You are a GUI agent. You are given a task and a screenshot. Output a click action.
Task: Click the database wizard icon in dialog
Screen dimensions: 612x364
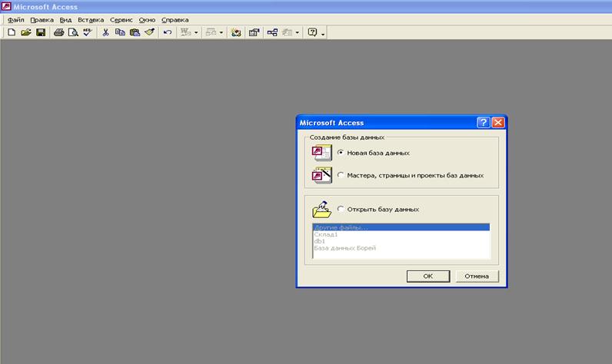tap(321, 175)
